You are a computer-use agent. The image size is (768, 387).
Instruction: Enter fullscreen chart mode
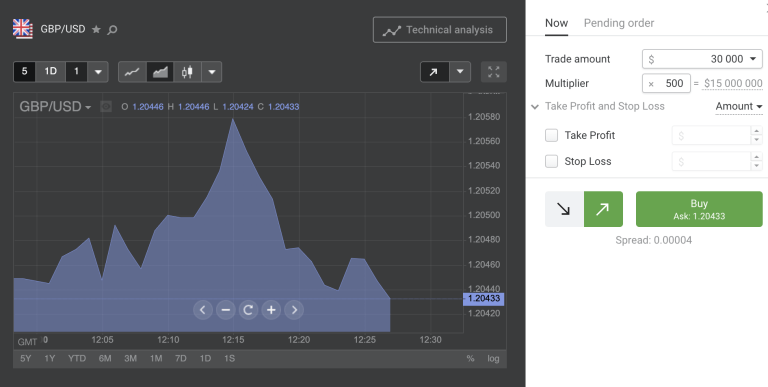[494, 72]
